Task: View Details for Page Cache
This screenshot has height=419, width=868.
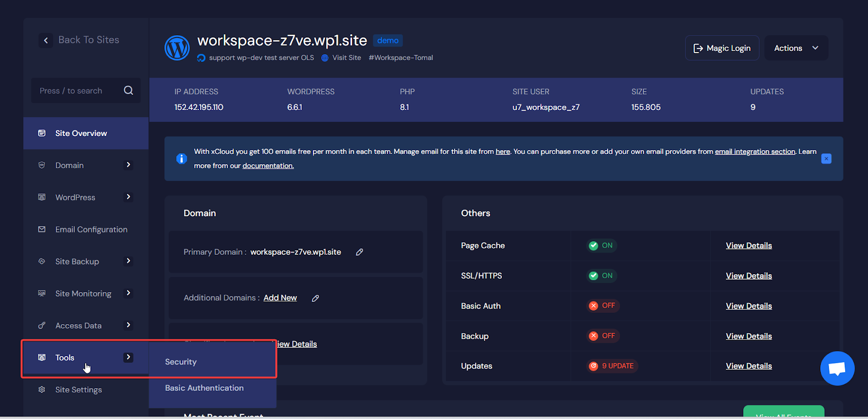Action: tap(749, 246)
